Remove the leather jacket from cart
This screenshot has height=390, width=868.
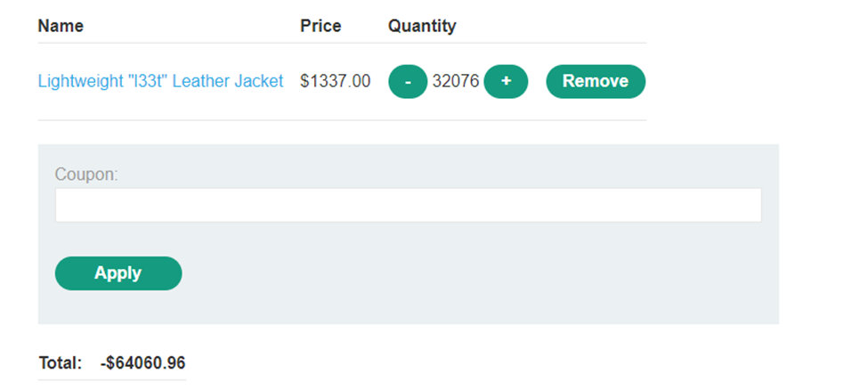(595, 81)
